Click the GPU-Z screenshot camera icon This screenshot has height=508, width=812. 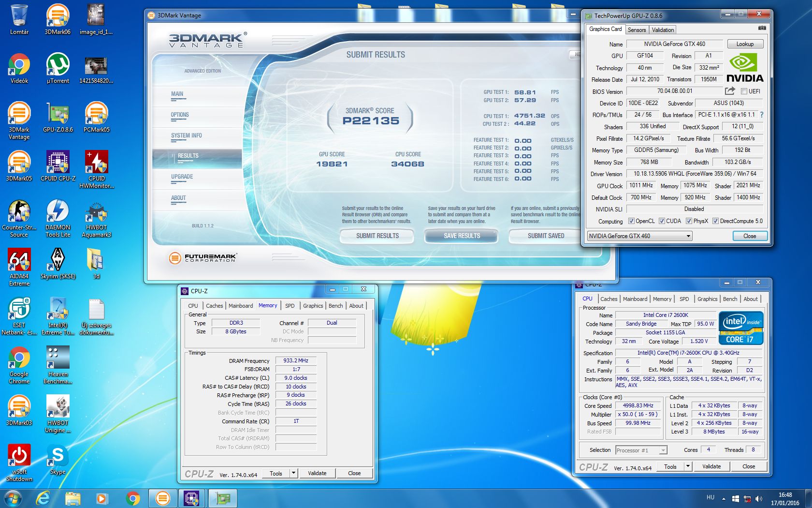762,29
